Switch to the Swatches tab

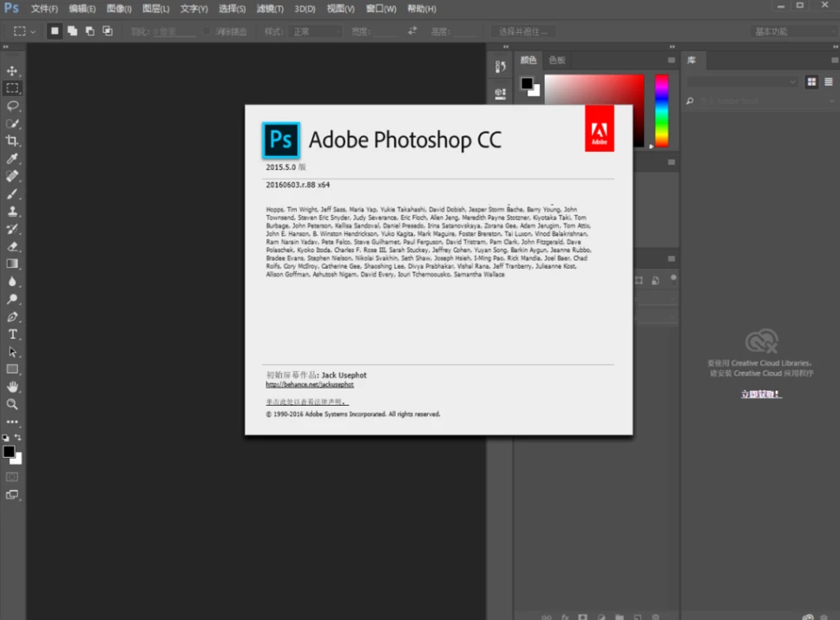[557, 60]
